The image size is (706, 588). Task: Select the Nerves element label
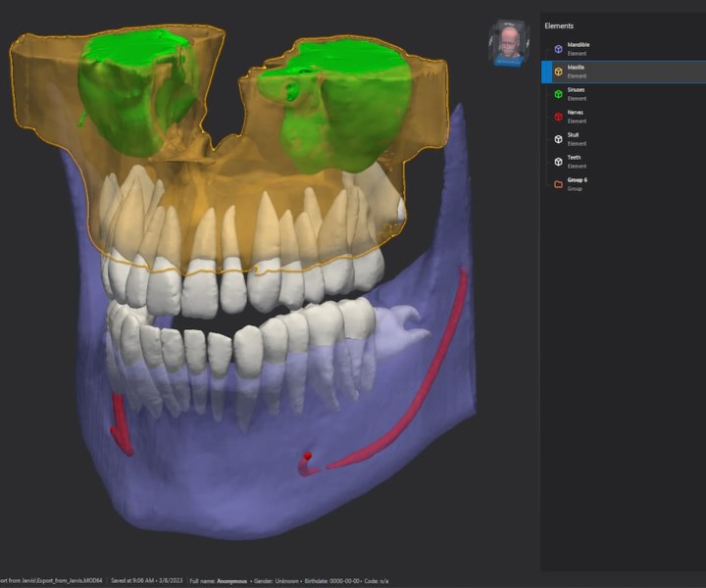(x=577, y=113)
